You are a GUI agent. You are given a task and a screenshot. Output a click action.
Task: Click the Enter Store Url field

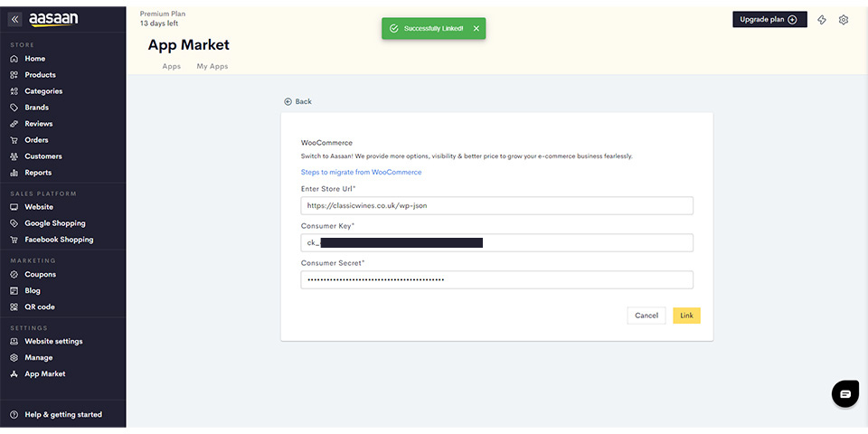[496, 205]
